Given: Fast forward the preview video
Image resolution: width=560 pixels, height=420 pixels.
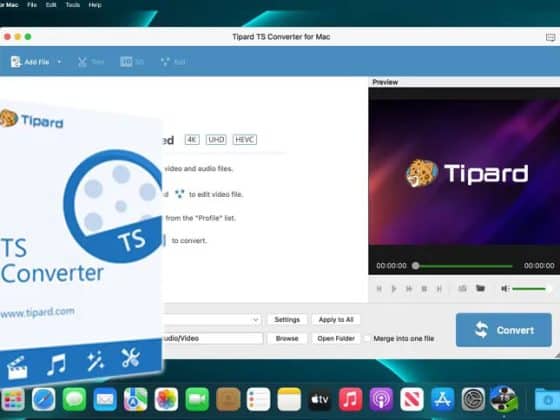Looking at the screenshot, I should tap(409, 289).
